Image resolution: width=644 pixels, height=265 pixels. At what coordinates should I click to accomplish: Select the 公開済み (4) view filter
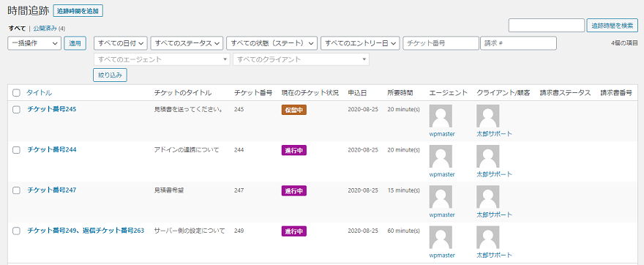pos(49,29)
